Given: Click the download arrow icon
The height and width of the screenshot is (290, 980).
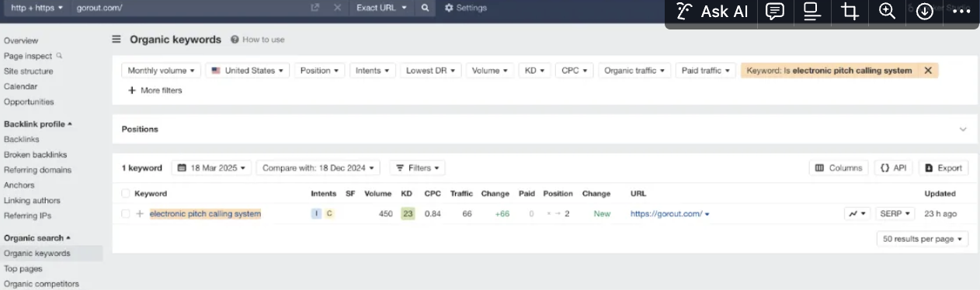Looking at the screenshot, I should pyautogui.click(x=924, y=12).
